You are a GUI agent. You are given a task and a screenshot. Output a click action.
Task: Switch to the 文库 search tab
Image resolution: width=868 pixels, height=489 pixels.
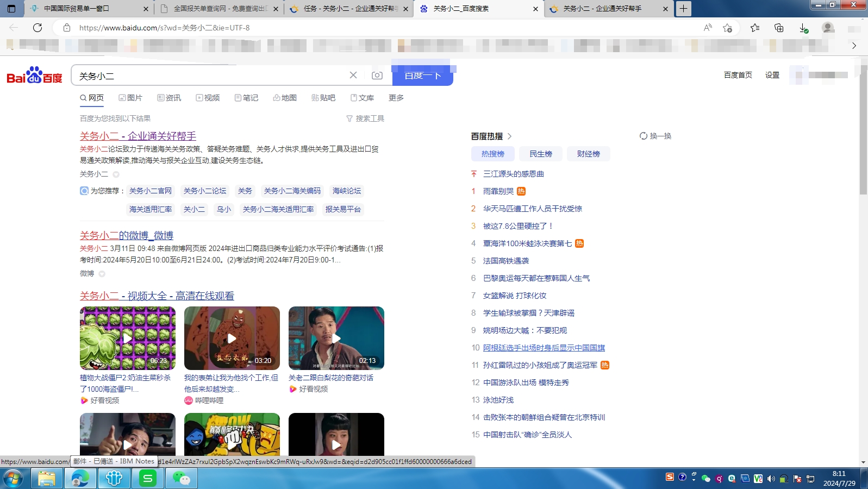(363, 98)
